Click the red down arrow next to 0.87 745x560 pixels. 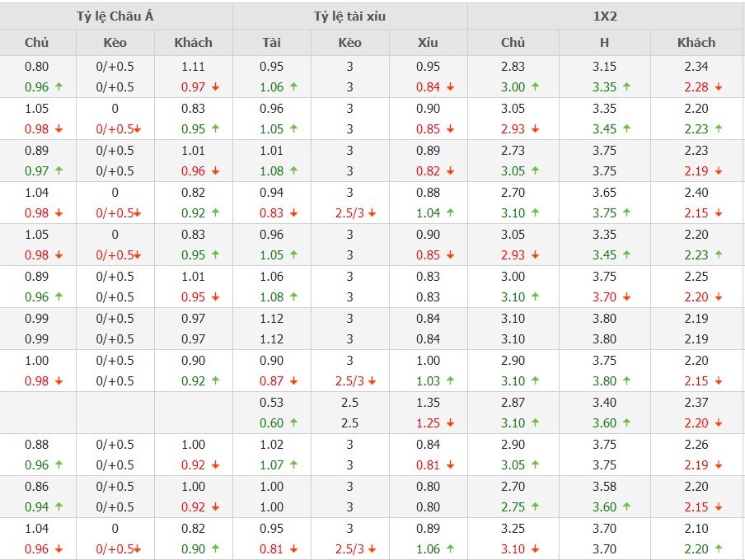(293, 381)
